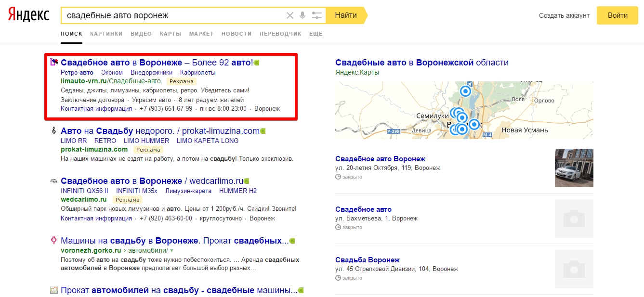Expand dropdown arrow next to voronezh.gorko.ru автомобили
Image resolution: width=644 pixels, height=297 pixels.
point(171,251)
